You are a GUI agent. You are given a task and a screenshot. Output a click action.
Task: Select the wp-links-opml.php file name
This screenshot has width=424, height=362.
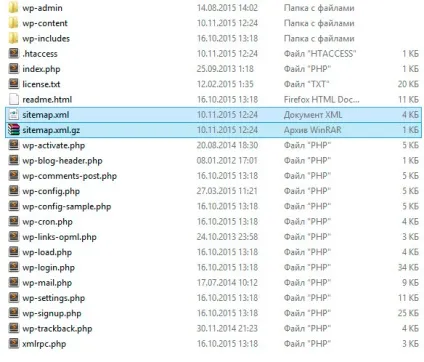click(x=59, y=237)
